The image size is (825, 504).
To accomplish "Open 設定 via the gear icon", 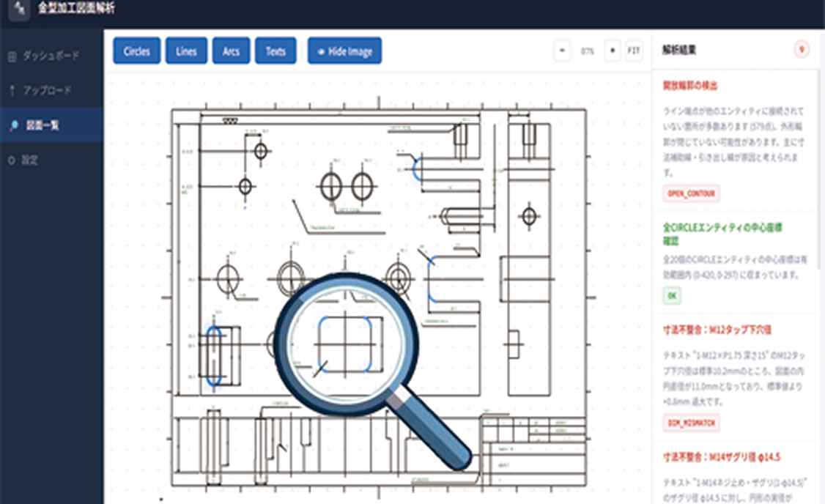I will click(12, 160).
